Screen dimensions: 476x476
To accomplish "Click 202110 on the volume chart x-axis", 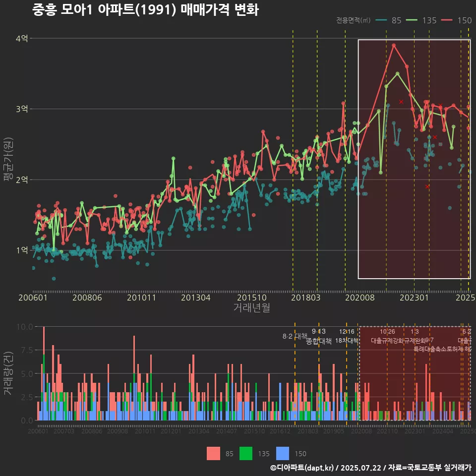I will (387, 431).
